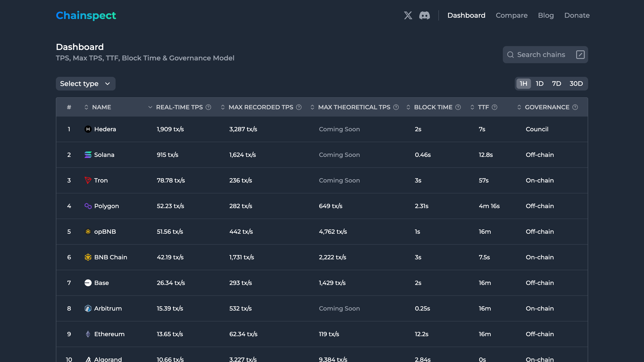The width and height of the screenshot is (644, 362).
Task: Click the Max Recorded TPS help icon
Action: point(299,107)
